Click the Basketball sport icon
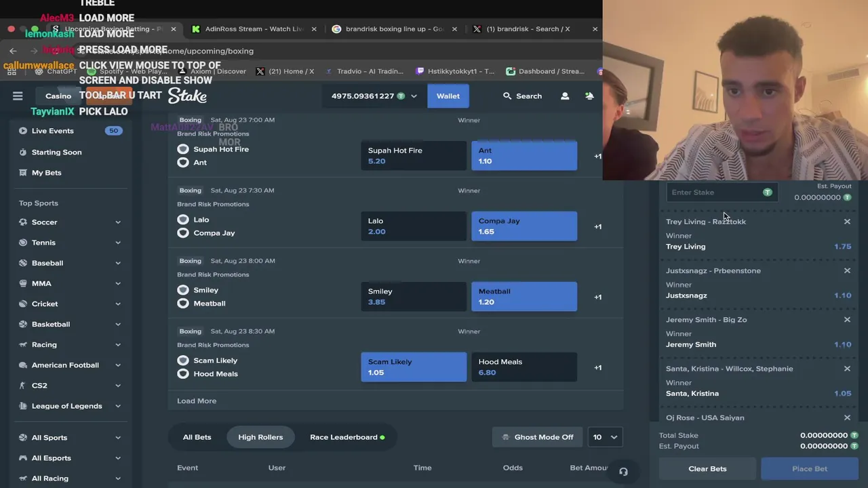 point(23,324)
